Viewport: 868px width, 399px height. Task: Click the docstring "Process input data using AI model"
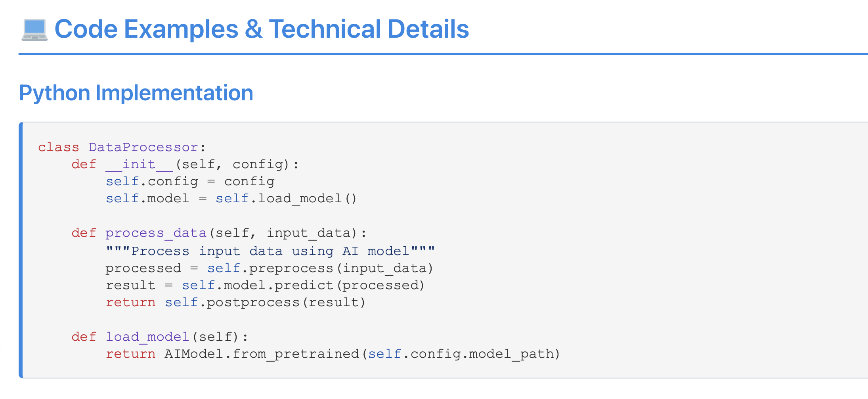(x=270, y=251)
